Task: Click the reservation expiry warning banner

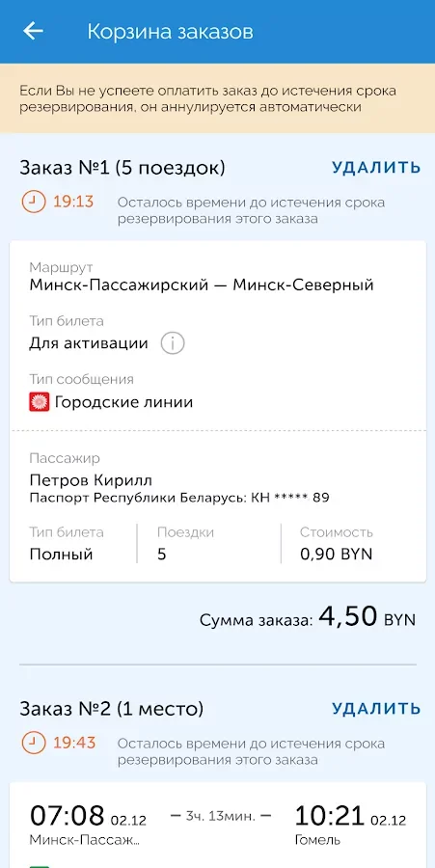Action: pos(218,98)
